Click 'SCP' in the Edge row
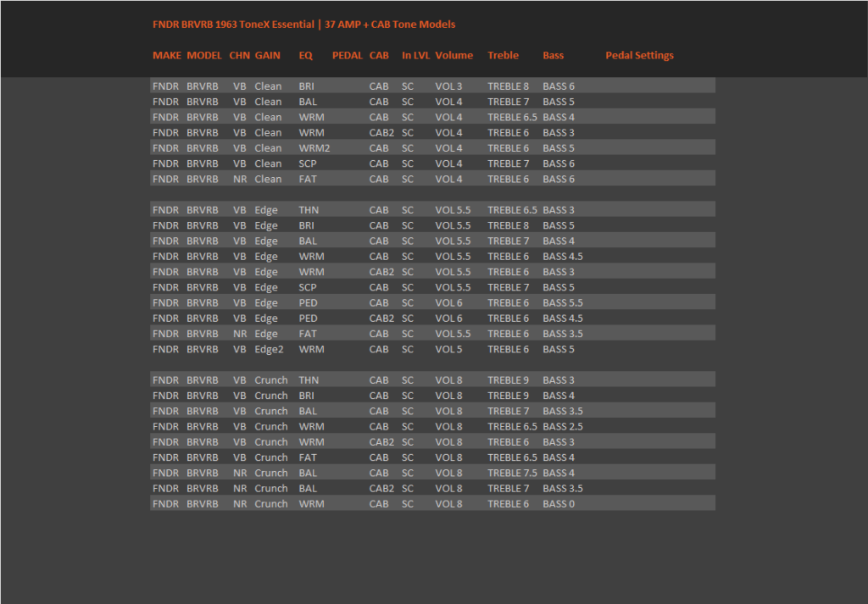Screen dimensions: 868x604 pyautogui.click(x=308, y=287)
